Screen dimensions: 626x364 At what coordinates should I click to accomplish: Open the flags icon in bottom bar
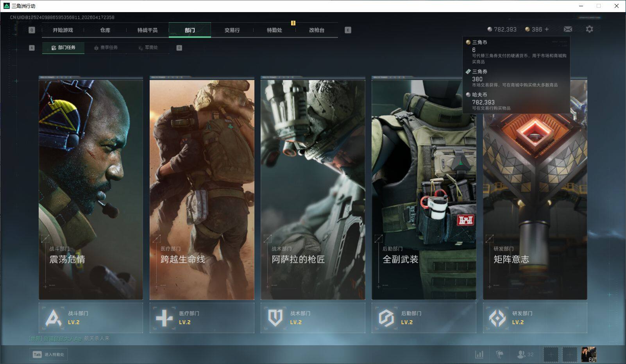pos(499,354)
